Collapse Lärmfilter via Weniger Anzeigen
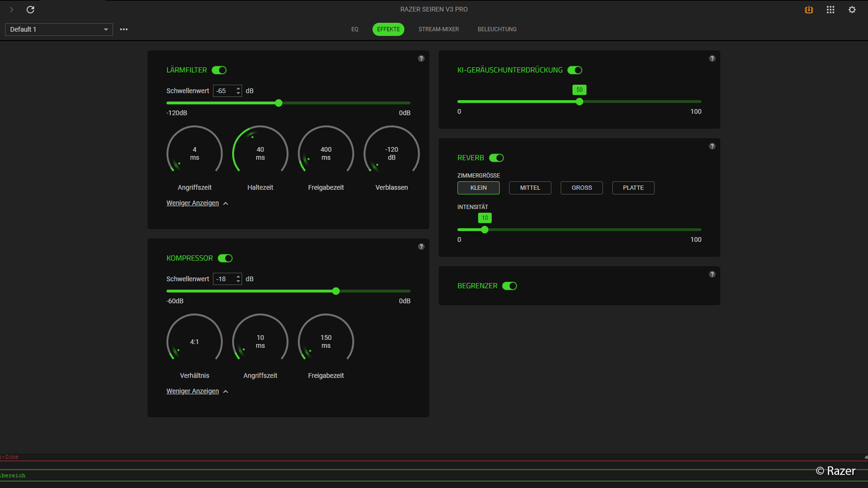Image resolution: width=868 pixels, height=488 pixels. click(197, 203)
